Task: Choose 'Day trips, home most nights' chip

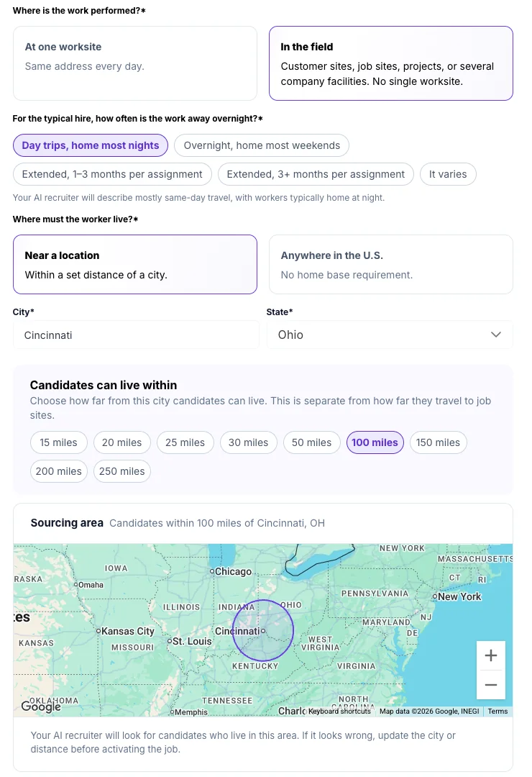Action: [91, 145]
